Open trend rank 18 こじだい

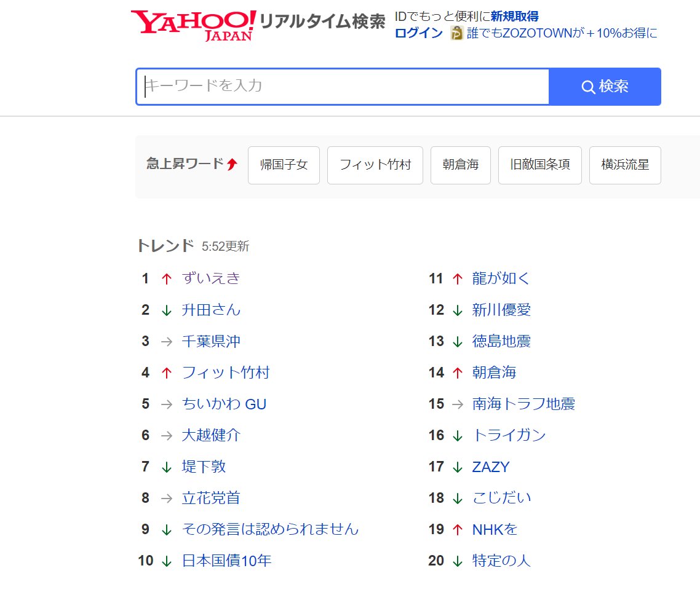(x=501, y=498)
